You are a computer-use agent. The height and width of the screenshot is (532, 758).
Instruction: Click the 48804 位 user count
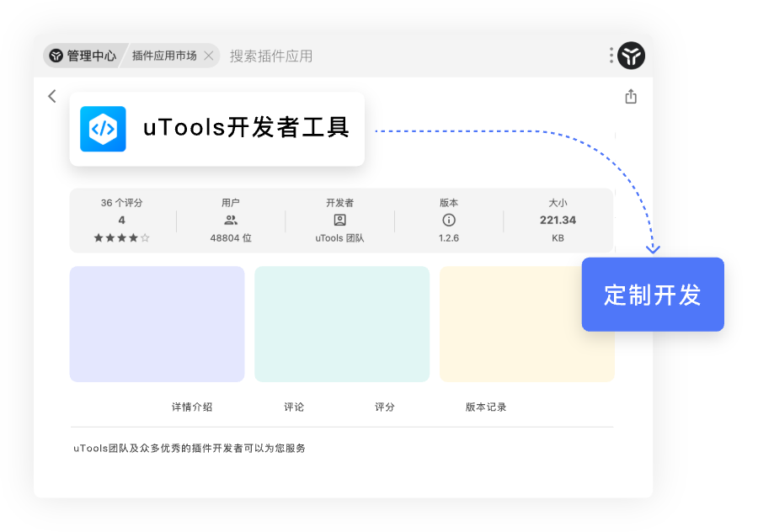click(231, 238)
